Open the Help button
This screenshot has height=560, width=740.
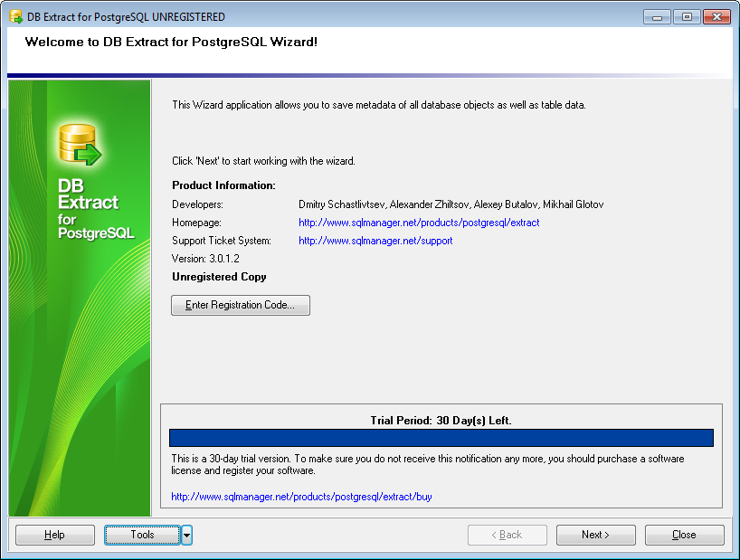pos(55,535)
